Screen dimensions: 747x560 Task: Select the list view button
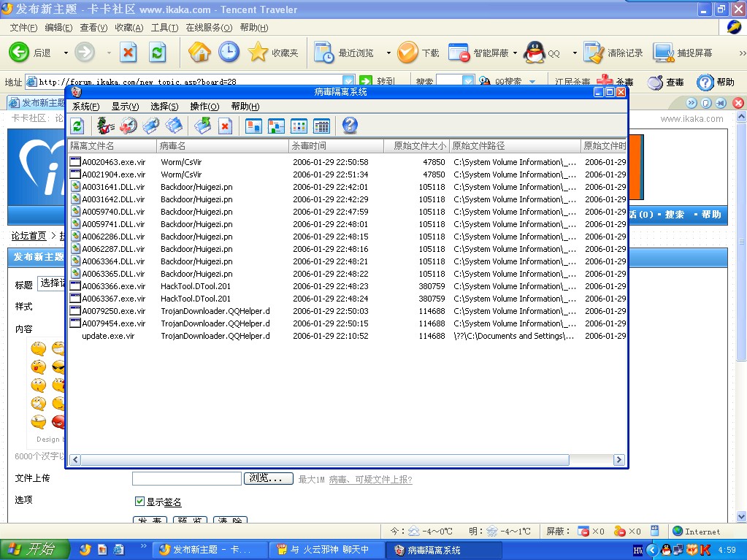click(x=299, y=126)
